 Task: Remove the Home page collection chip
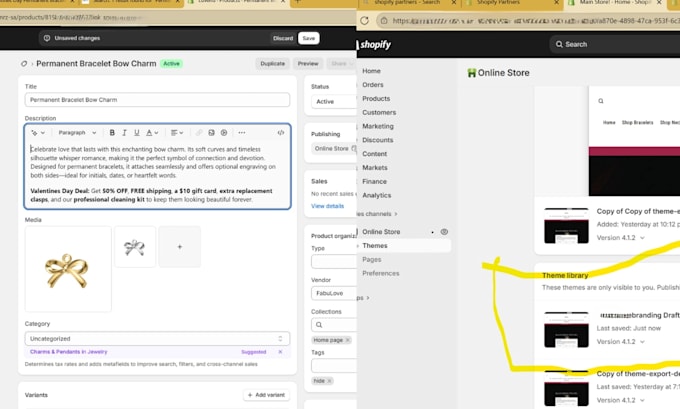[x=347, y=340]
